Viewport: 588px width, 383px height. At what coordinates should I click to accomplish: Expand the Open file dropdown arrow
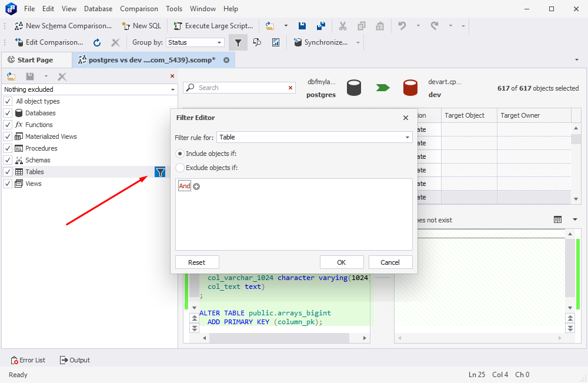click(286, 26)
